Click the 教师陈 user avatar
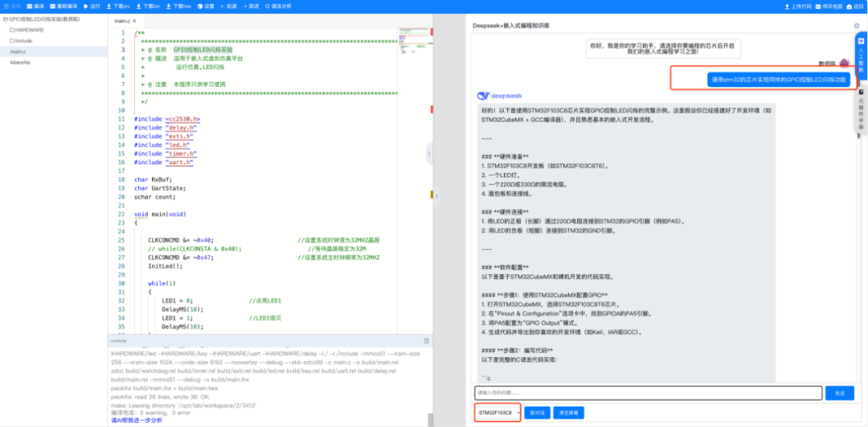 (844, 64)
